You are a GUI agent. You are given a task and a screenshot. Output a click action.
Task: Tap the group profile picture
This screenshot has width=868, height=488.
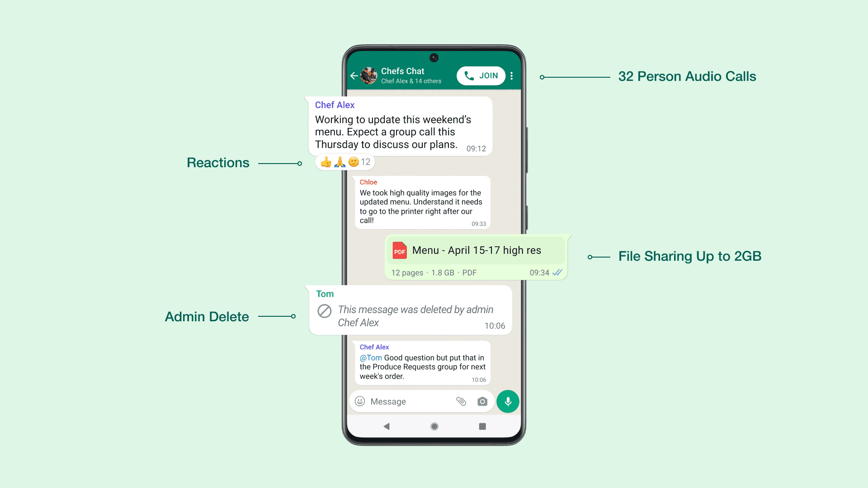coord(369,75)
